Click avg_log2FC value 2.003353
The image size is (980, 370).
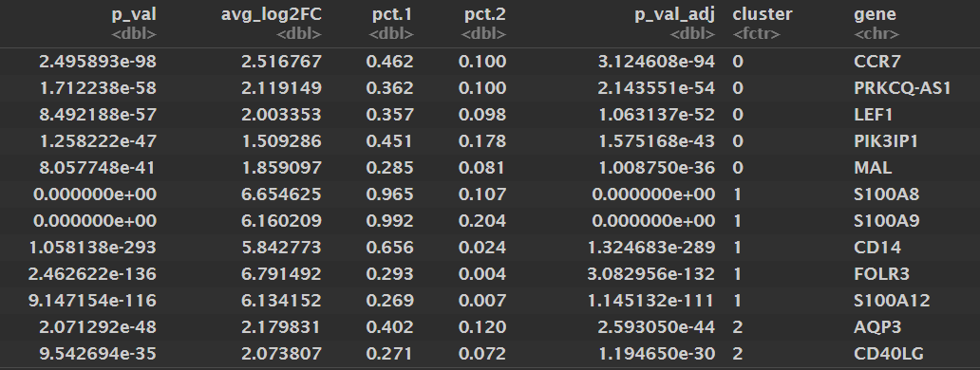[x=281, y=115]
